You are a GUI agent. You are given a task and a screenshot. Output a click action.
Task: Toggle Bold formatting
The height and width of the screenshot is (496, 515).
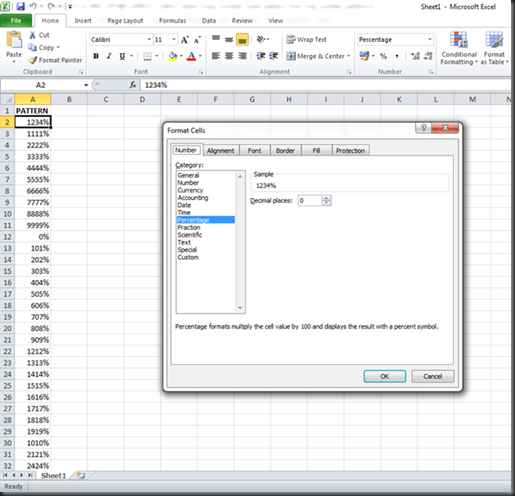coord(96,56)
